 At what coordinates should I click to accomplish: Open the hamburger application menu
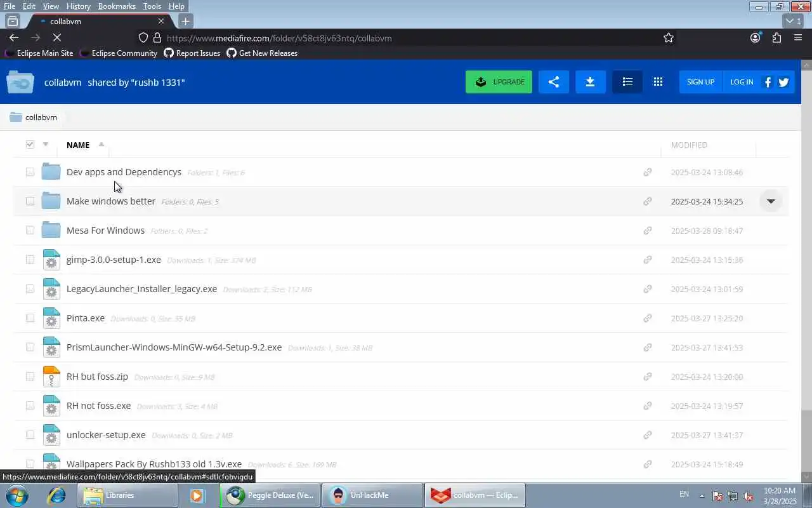click(x=798, y=38)
